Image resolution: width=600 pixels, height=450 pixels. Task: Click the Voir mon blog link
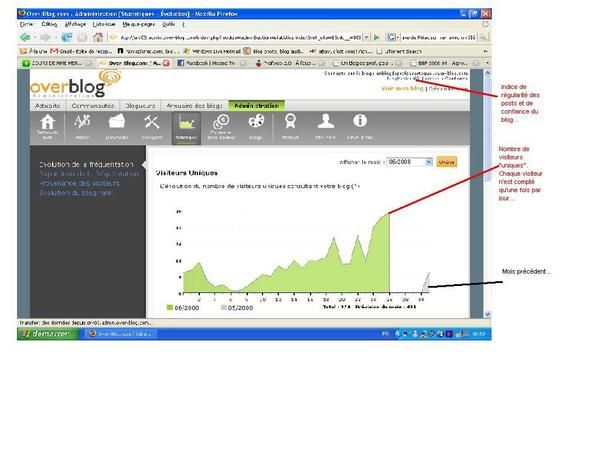coord(402,88)
